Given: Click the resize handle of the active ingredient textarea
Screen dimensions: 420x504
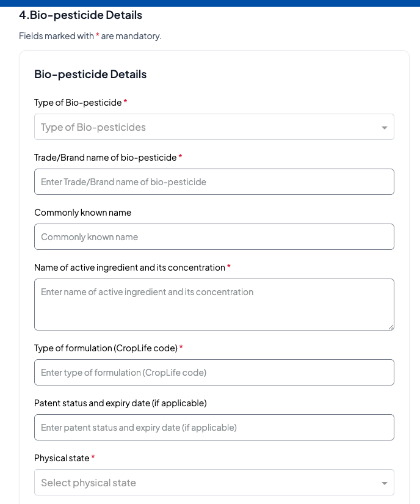Looking at the screenshot, I should pos(391,327).
